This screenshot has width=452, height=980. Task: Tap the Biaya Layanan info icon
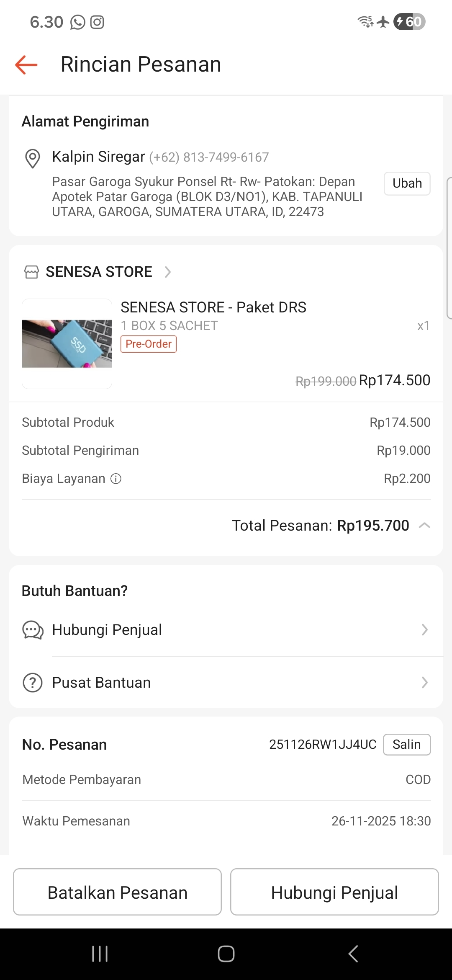coord(116,479)
